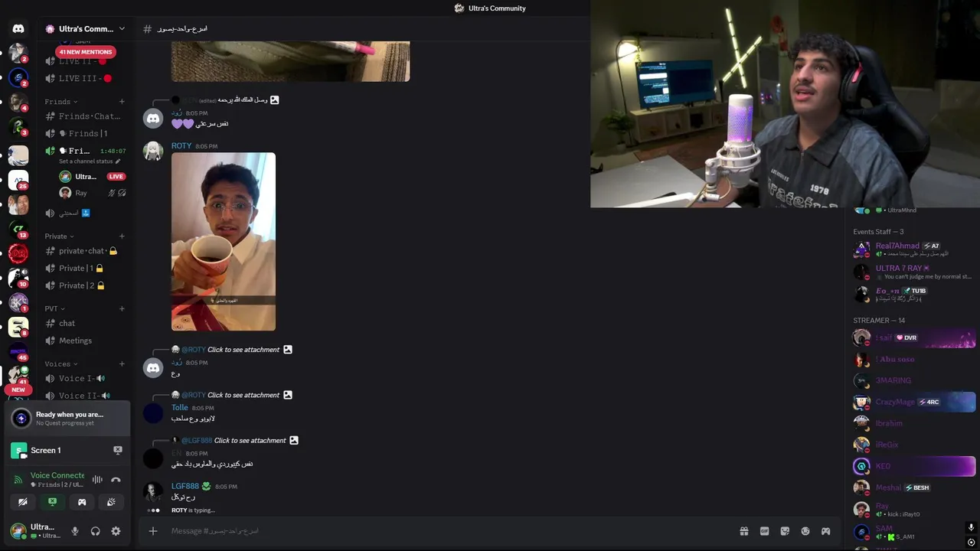The image size is (980, 551).
Task: Watch Ultra's LIVE stream badge
Action: 116,177
